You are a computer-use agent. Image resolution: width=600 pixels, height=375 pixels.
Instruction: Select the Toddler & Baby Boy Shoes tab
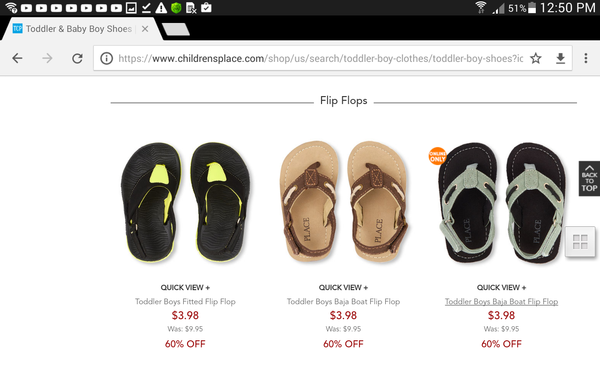point(78,29)
